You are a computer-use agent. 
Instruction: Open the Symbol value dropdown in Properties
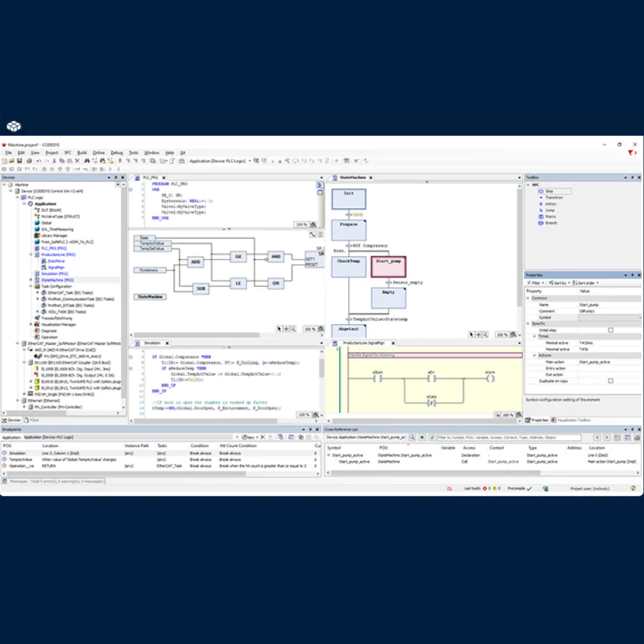coord(640,318)
